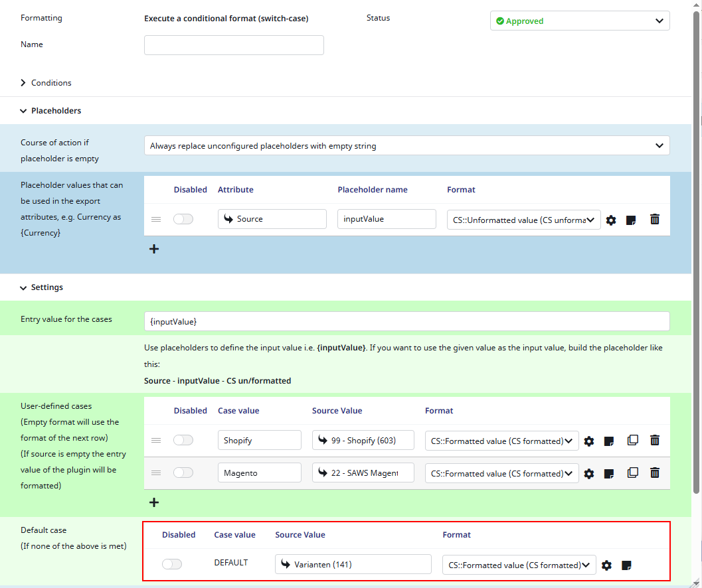Click the inputValue placeholder name field

click(x=387, y=219)
